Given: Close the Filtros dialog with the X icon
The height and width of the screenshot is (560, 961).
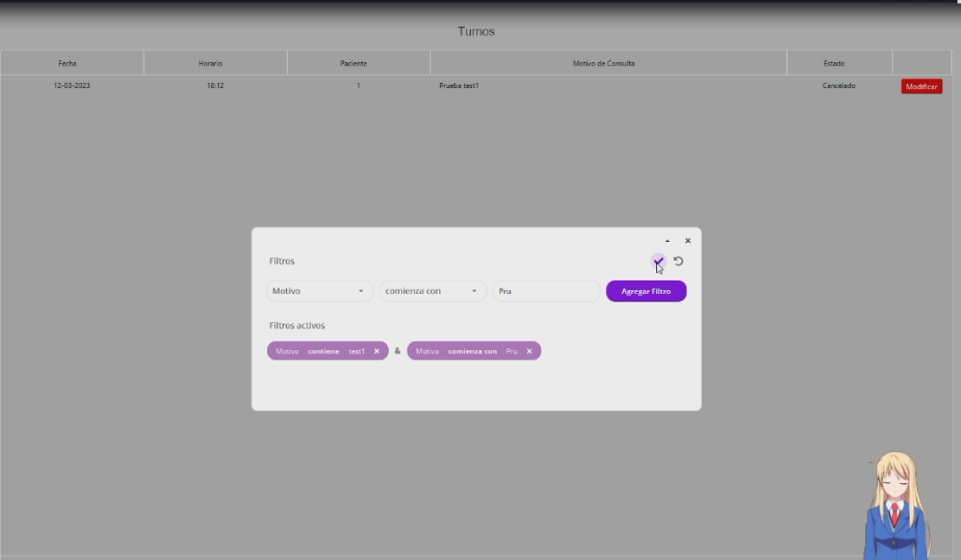Looking at the screenshot, I should click(687, 240).
